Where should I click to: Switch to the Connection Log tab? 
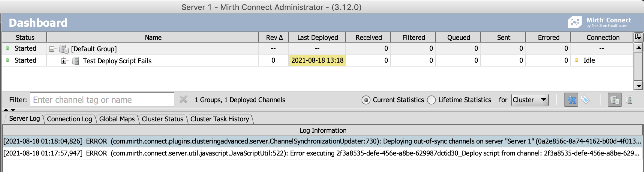click(70, 119)
